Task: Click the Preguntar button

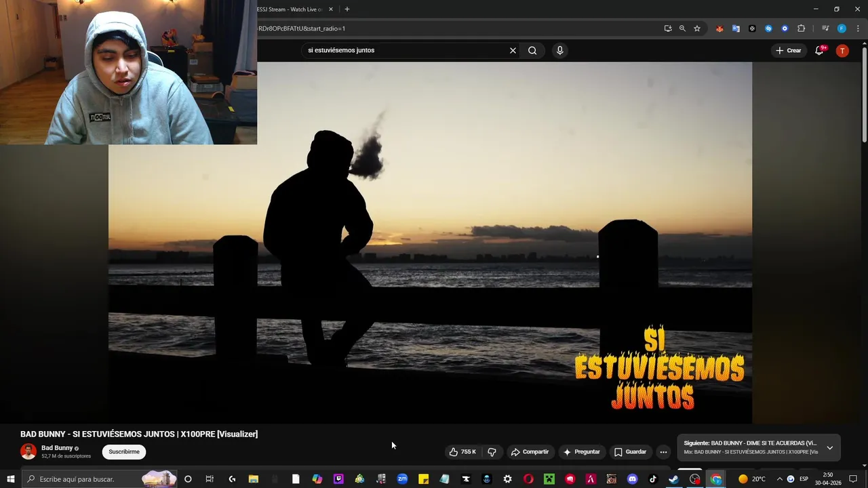Action: coord(581,452)
